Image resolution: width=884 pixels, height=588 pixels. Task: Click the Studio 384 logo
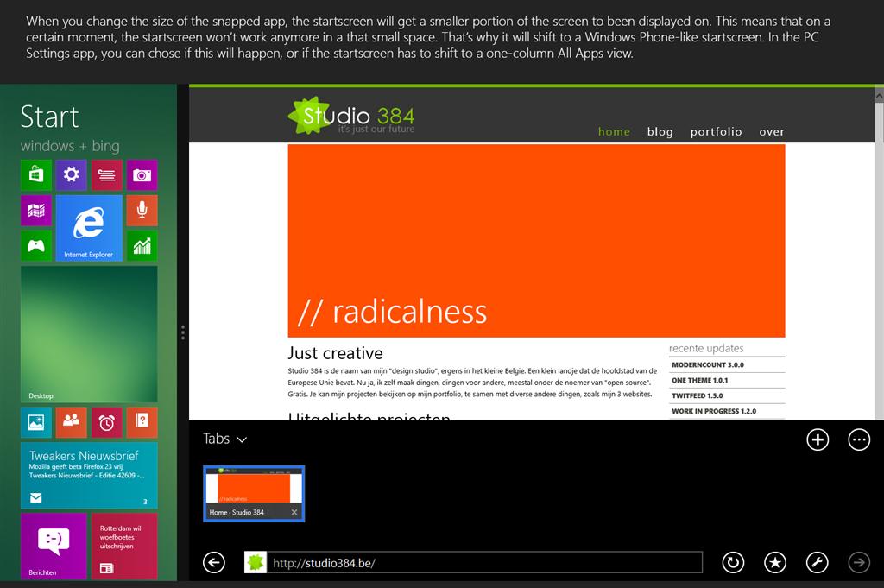(x=351, y=117)
